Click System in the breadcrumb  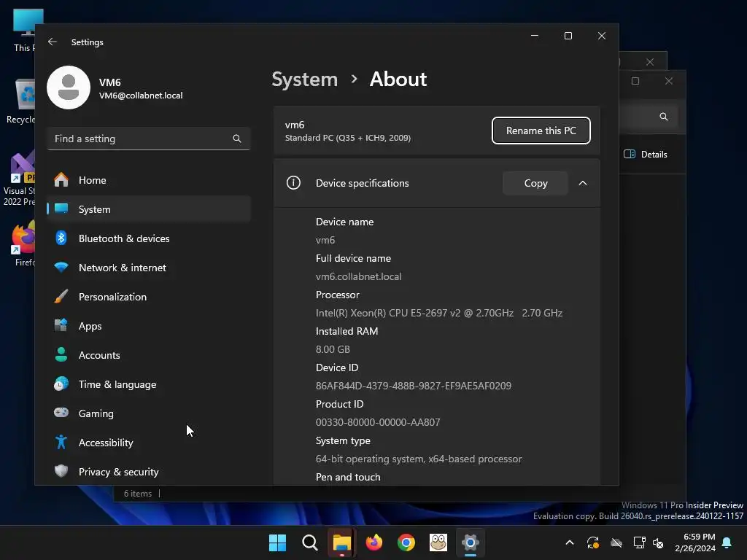(x=304, y=79)
